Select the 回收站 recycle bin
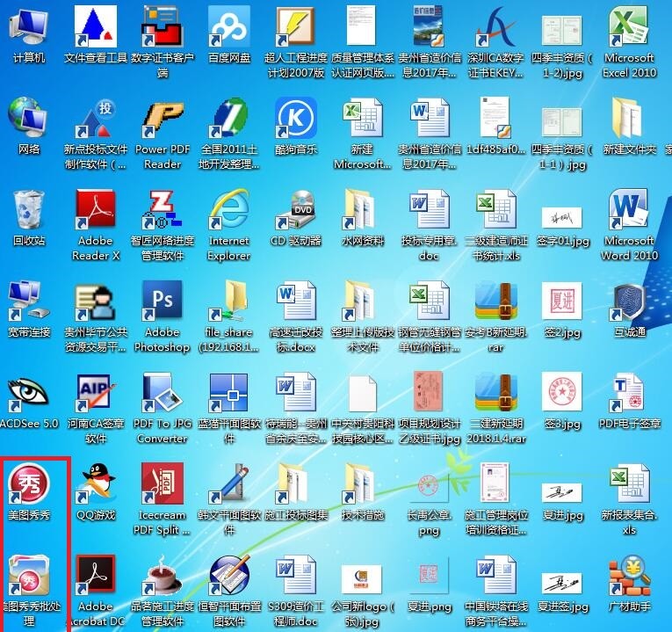 click(29, 211)
